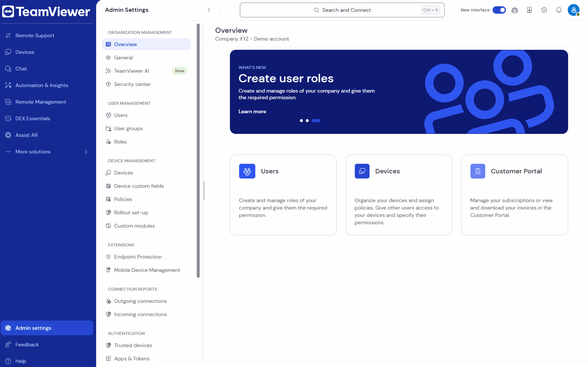Click the Roles icon in settings menu
Viewport: 588px width, 367px height.
pyautogui.click(x=108, y=142)
